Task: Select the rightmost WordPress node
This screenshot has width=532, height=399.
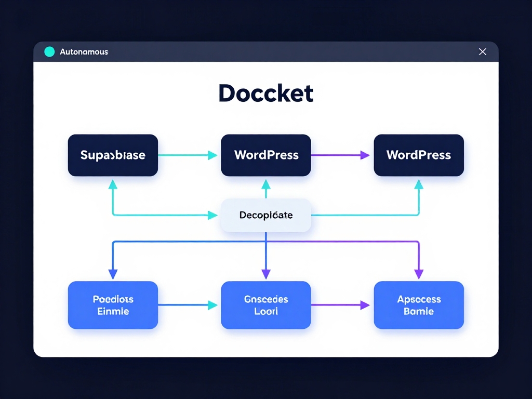Action: coord(419,155)
